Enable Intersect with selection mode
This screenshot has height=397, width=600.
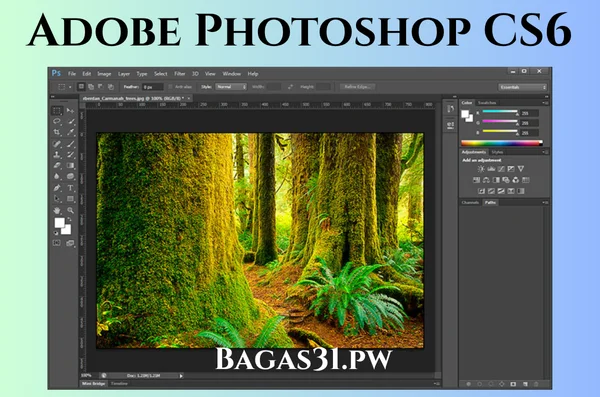[x=111, y=87]
